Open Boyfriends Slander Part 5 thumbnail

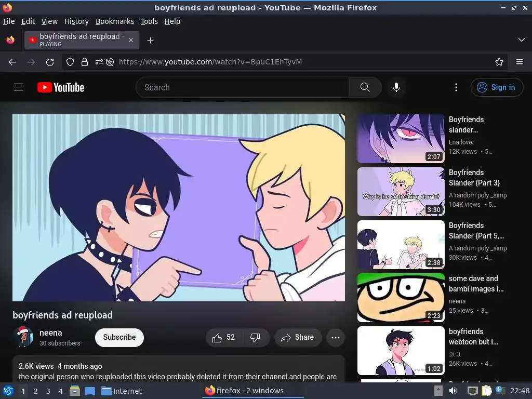(401, 245)
